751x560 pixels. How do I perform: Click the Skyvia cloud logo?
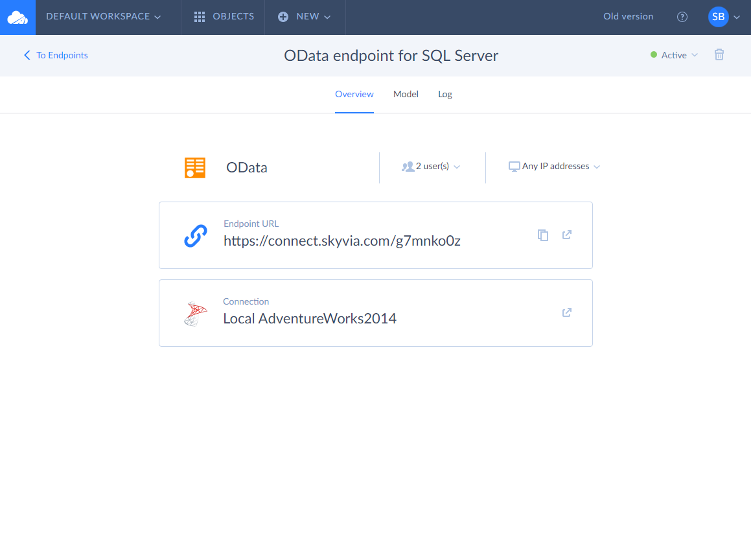pos(17,17)
